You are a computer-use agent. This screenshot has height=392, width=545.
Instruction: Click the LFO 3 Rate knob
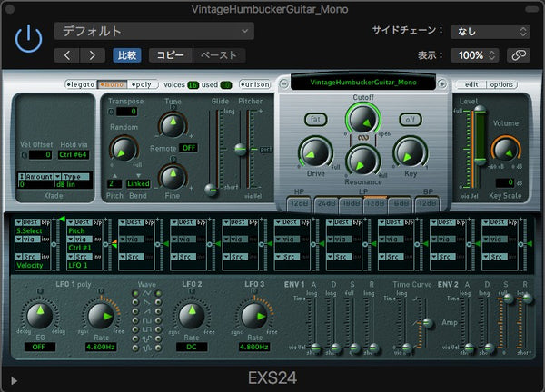pos(254,316)
